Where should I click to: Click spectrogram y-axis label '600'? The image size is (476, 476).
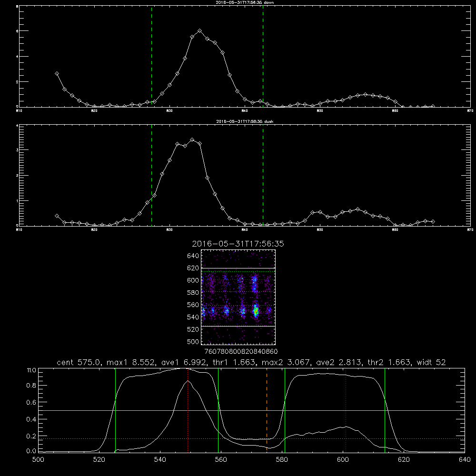(x=193, y=280)
